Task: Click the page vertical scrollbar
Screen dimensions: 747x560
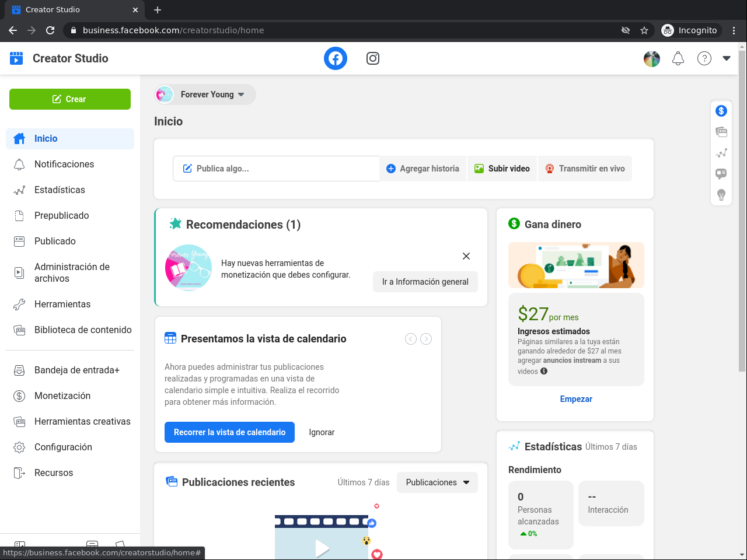Action: pos(742,211)
